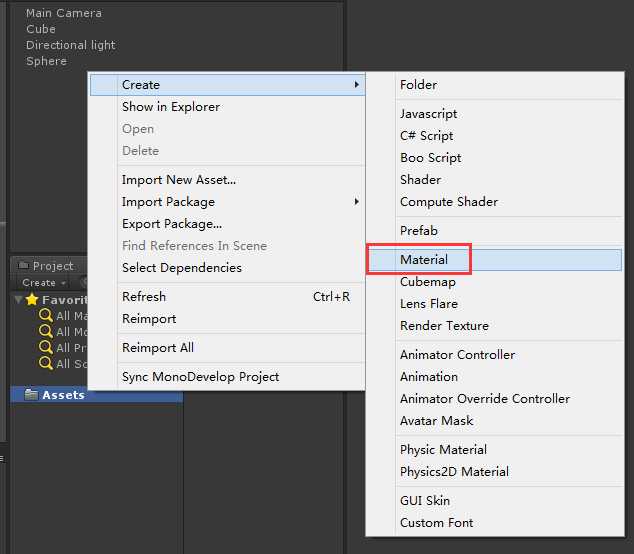Open the Create dropdown in Project panel
This screenshot has height=554, width=634.
pos(44,283)
